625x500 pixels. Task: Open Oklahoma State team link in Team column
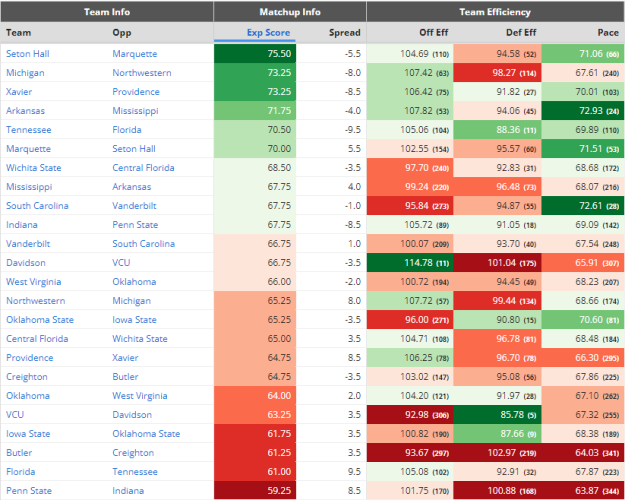coord(40,320)
